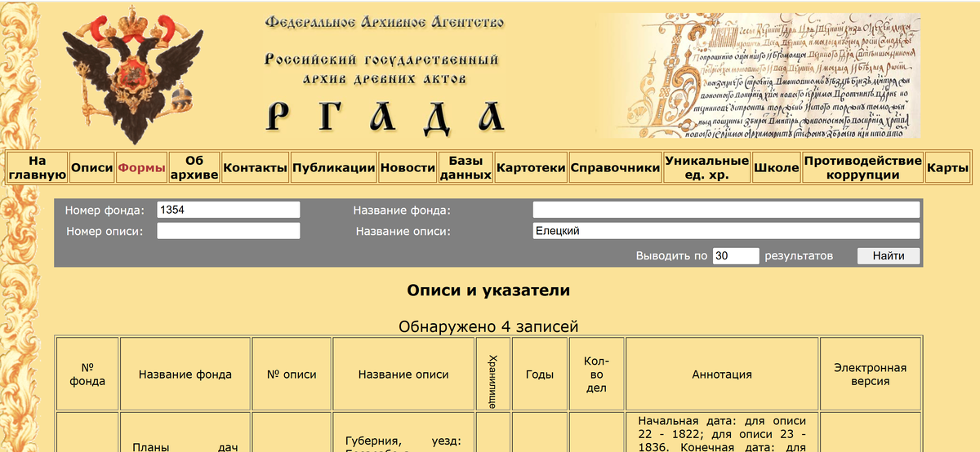The image size is (980, 452).
Task: Open Базы данных menu item
Action: pyautogui.click(x=465, y=167)
